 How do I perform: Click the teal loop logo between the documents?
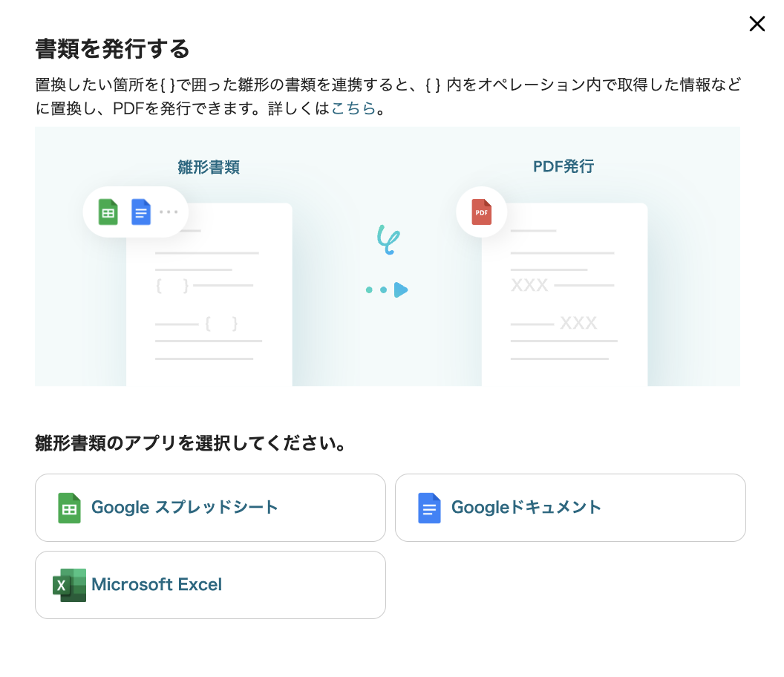click(388, 240)
